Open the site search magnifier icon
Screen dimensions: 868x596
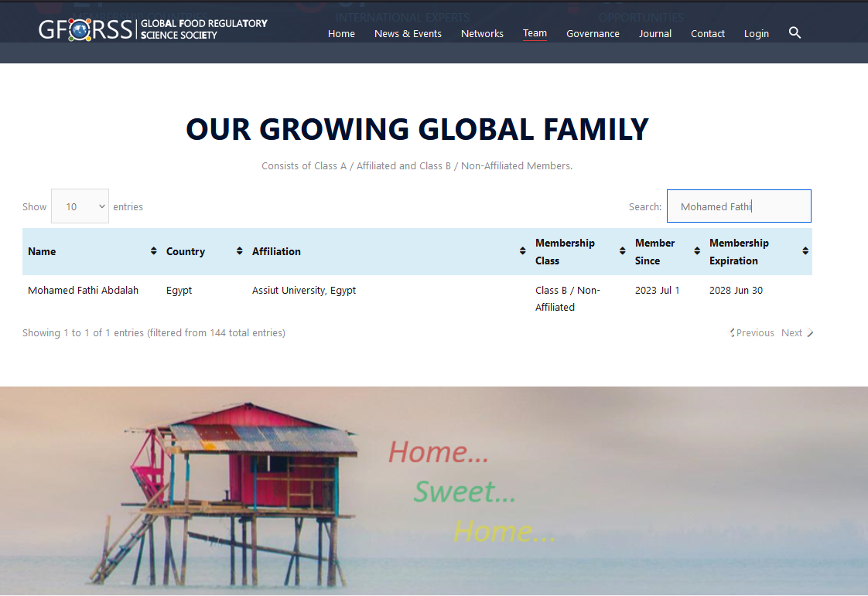(795, 32)
